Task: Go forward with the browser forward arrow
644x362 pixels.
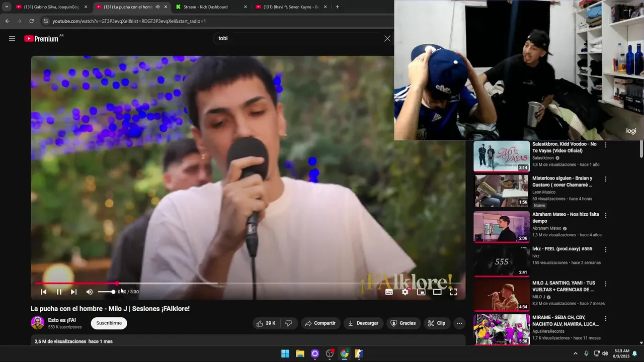Action: tap(19, 21)
